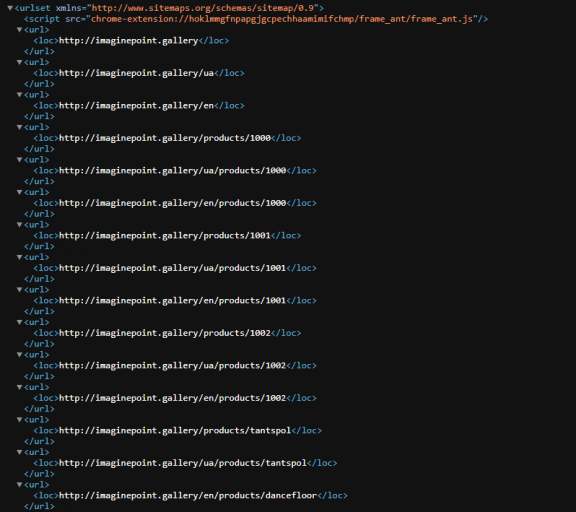Click loc text imaginepoint.gallery/products/1000
Image resolution: width=576 pixels, height=512 pixels.
165,138
